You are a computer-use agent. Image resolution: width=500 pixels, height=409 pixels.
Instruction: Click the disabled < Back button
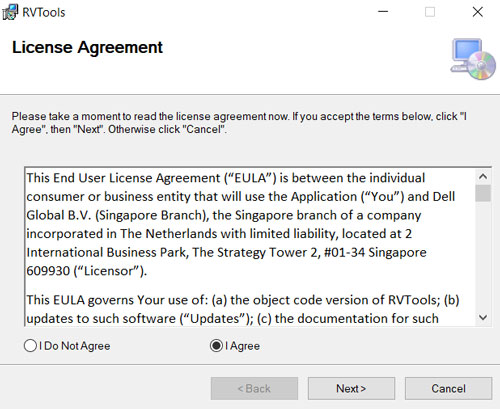click(x=254, y=388)
